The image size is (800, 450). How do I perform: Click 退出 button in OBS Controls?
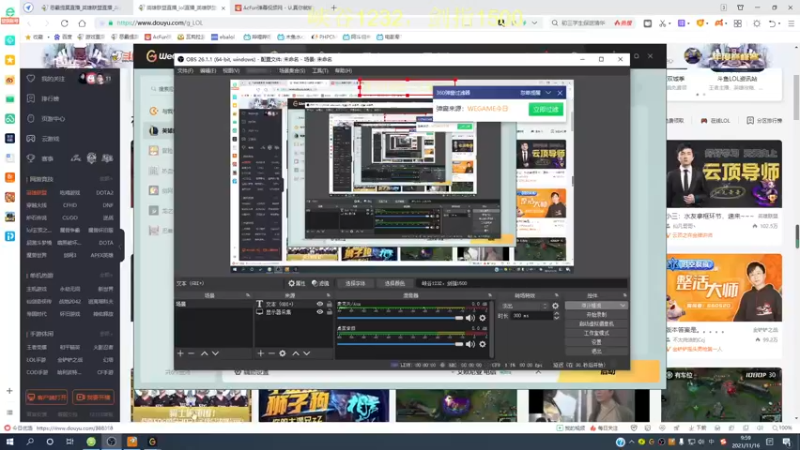pyautogui.click(x=596, y=352)
